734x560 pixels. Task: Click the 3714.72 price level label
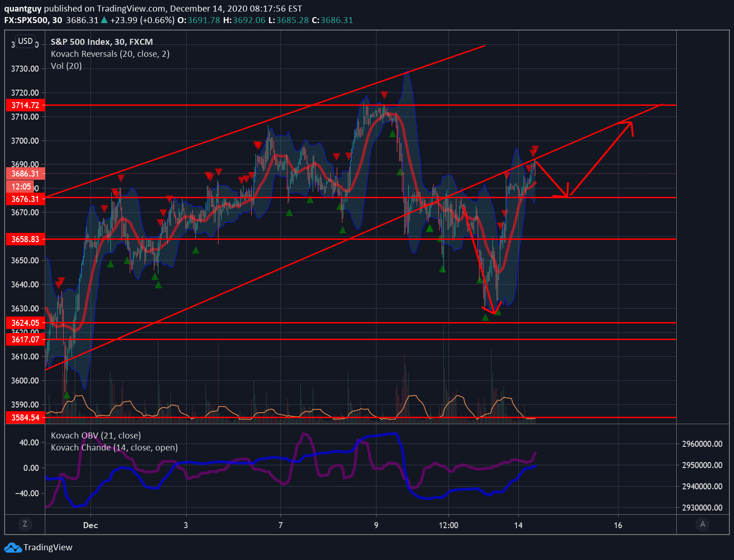tap(25, 105)
